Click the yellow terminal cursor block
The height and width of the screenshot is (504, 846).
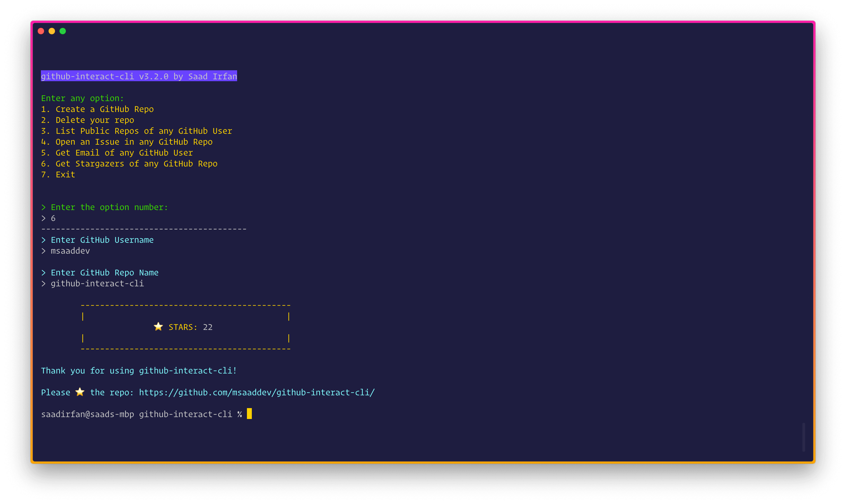pos(249,414)
